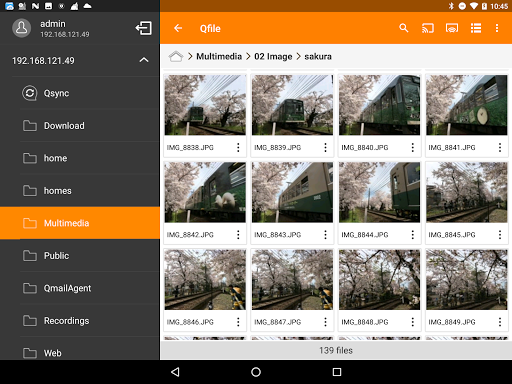Open the toolbar overflow menu
Image resolution: width=512 pixels, height=384 pixels.
497,28
